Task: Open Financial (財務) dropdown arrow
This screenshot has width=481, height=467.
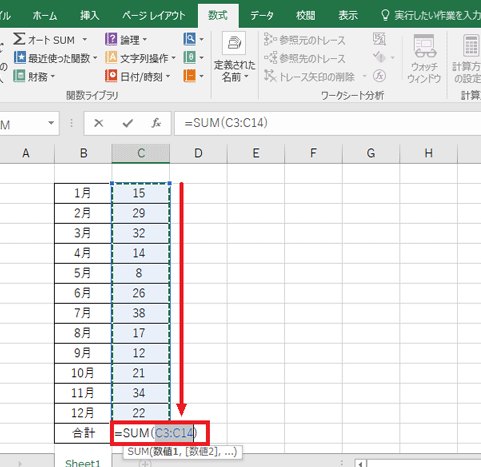Action: (53, 77)
